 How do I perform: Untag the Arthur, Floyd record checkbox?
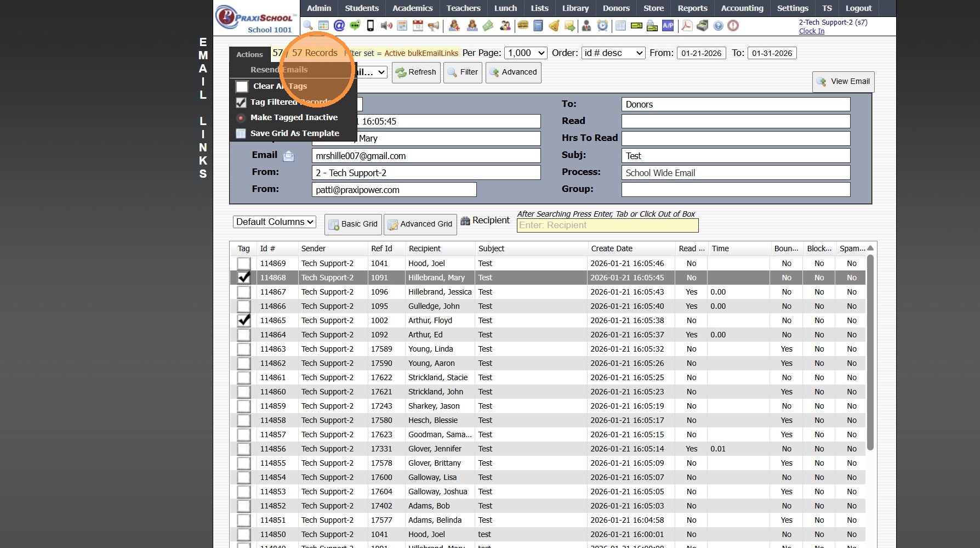(244, 320)
